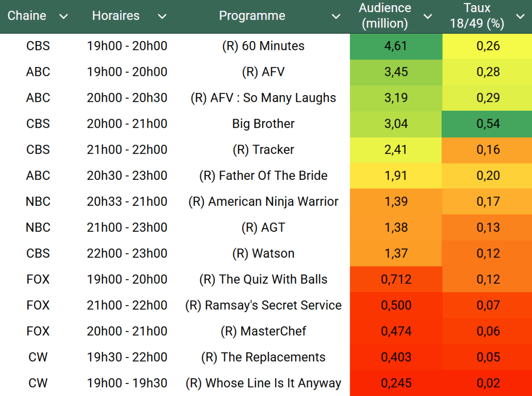532x396 pixels.
Task: Open the Chaine column filter dropdown
Action: click(x=63, y=17)
